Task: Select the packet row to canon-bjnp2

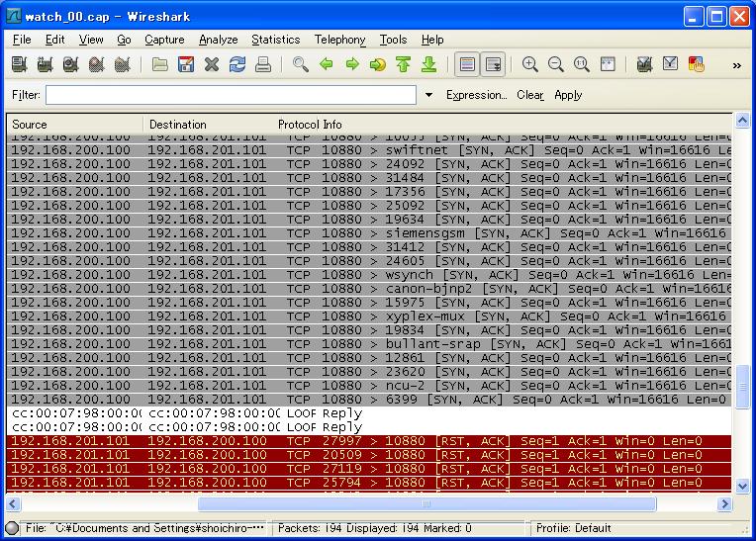Action: 369,289
